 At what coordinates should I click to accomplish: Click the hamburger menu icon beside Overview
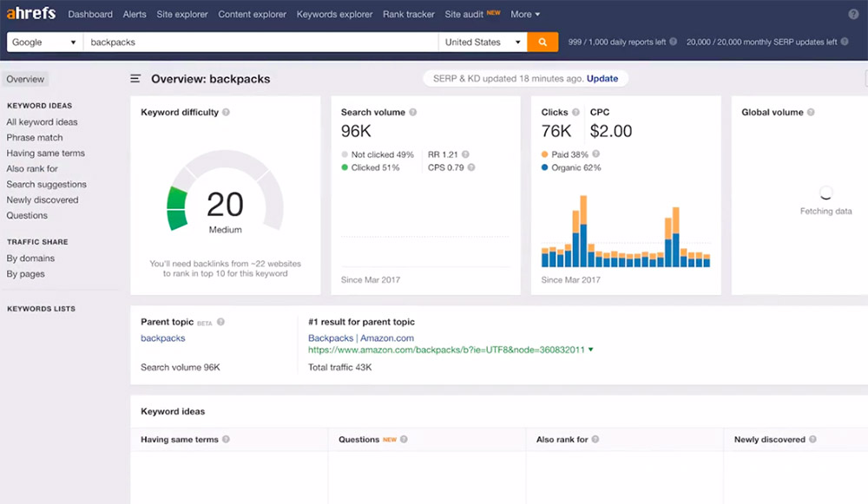coord(135,79)
